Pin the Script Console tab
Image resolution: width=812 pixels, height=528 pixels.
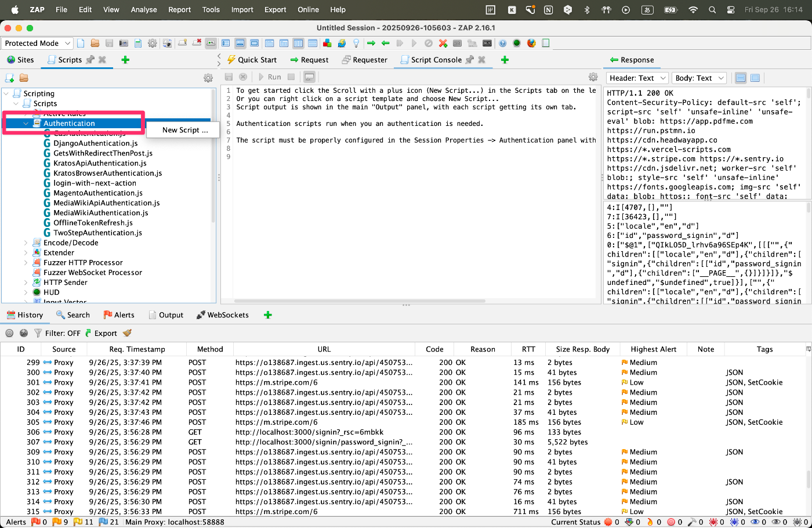tap(470, 60)
